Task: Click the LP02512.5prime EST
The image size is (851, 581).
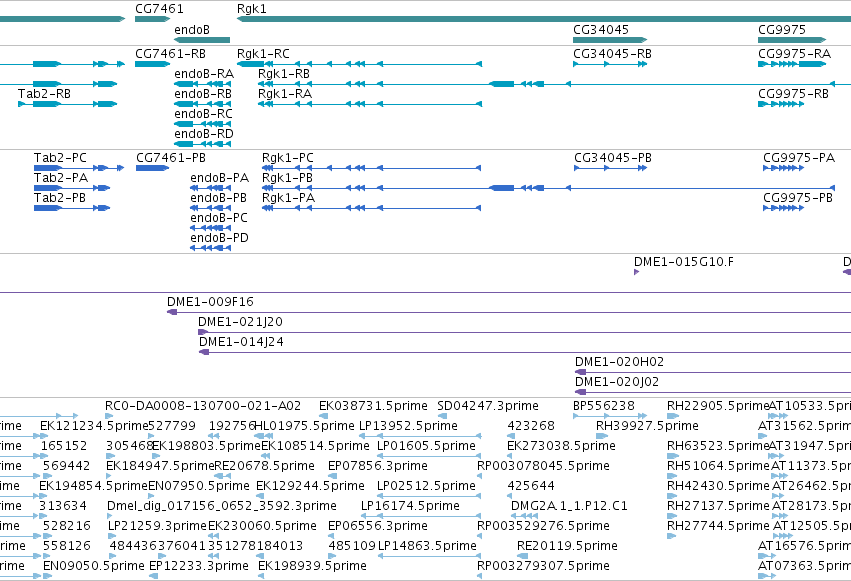Action: pos(429,497)
